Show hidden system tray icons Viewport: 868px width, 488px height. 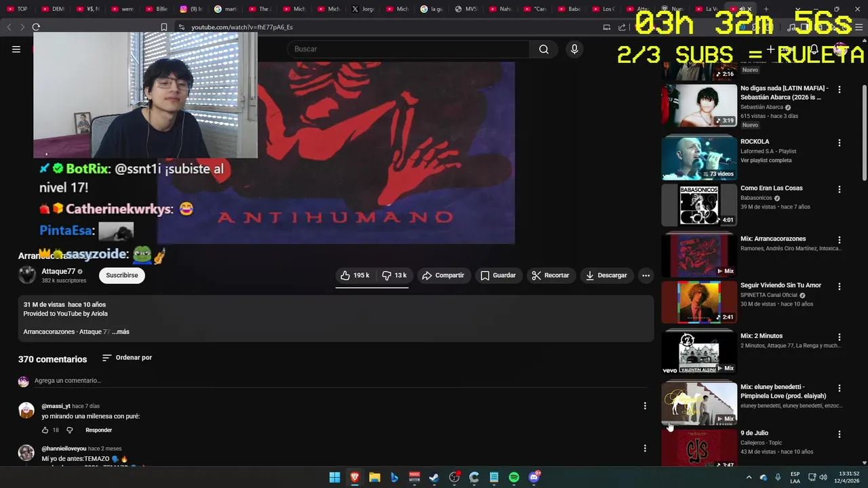tap(749, 477)
